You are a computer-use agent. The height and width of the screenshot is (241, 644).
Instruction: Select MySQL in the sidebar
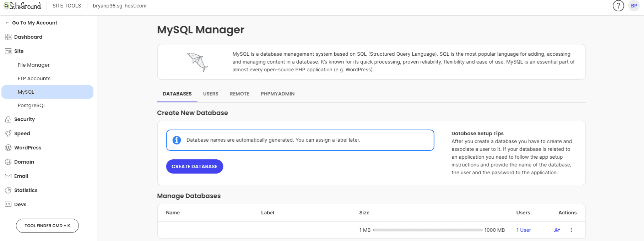48,92
